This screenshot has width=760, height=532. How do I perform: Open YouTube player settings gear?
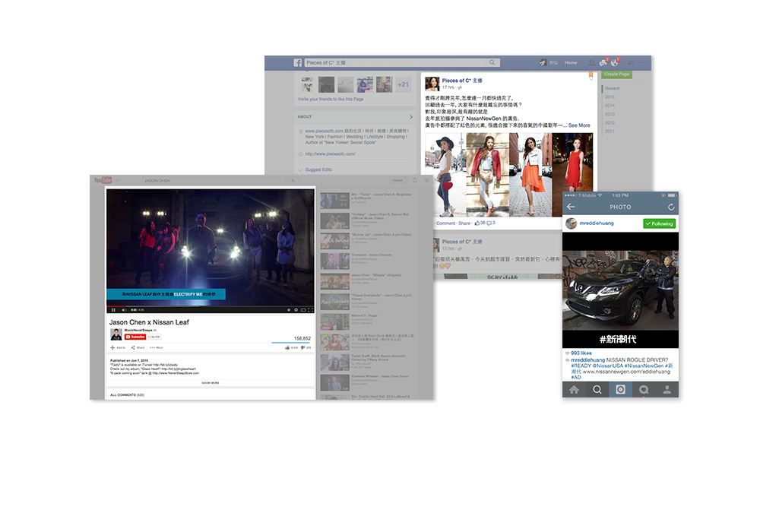(296, 310)
